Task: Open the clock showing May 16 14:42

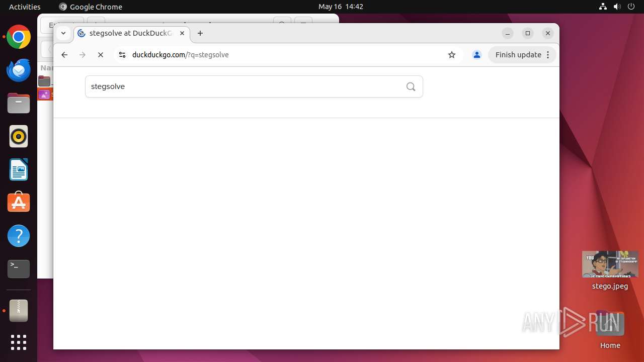Action: pyautogui.click(x=341, y=7)
